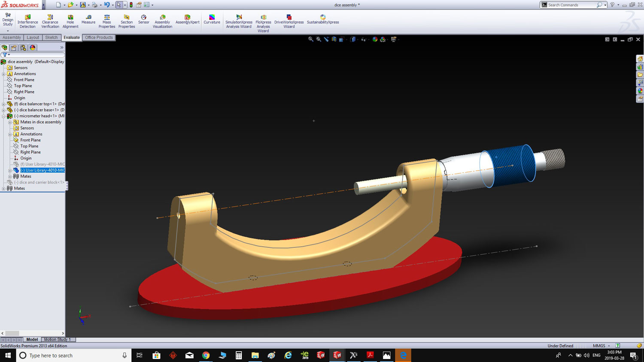Open the Design Study tool
Viewport: 644px width, 362px height.
coord(8,21)
